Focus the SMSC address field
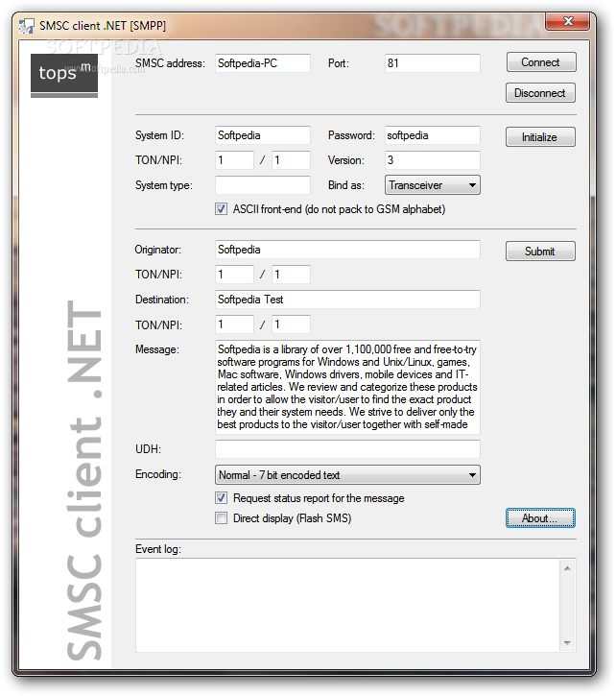The height and width of the screenshot is (696, 616). (263, 63)
